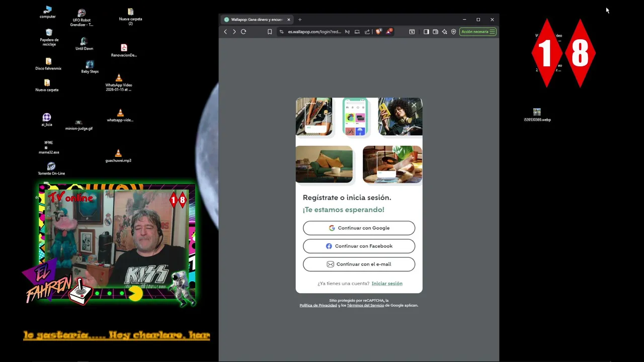Close the Wallapop login dialog

[414, 105]
